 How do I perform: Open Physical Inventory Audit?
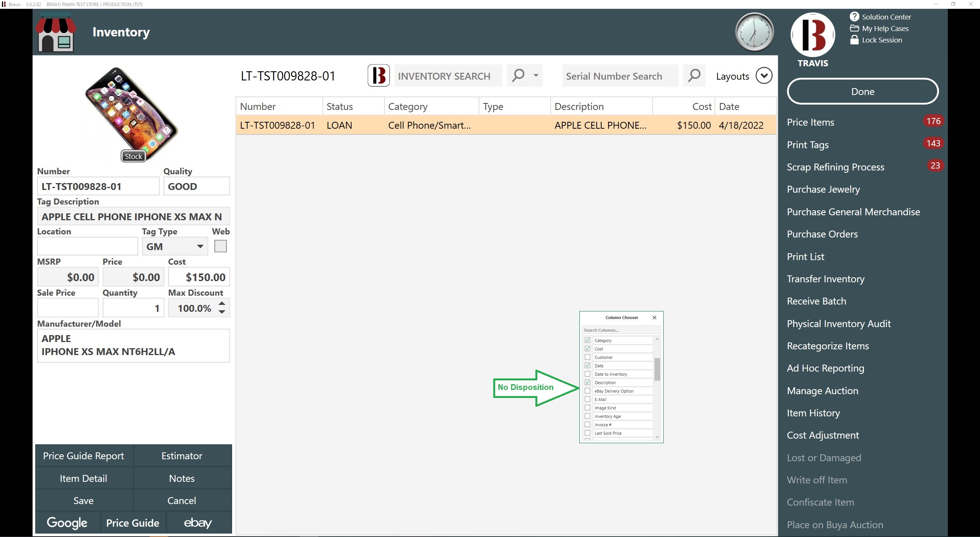point(839,324)
